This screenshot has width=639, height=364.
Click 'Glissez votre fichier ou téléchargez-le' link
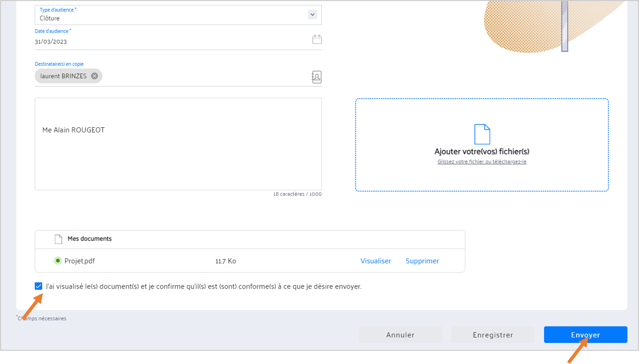(482, 162)
